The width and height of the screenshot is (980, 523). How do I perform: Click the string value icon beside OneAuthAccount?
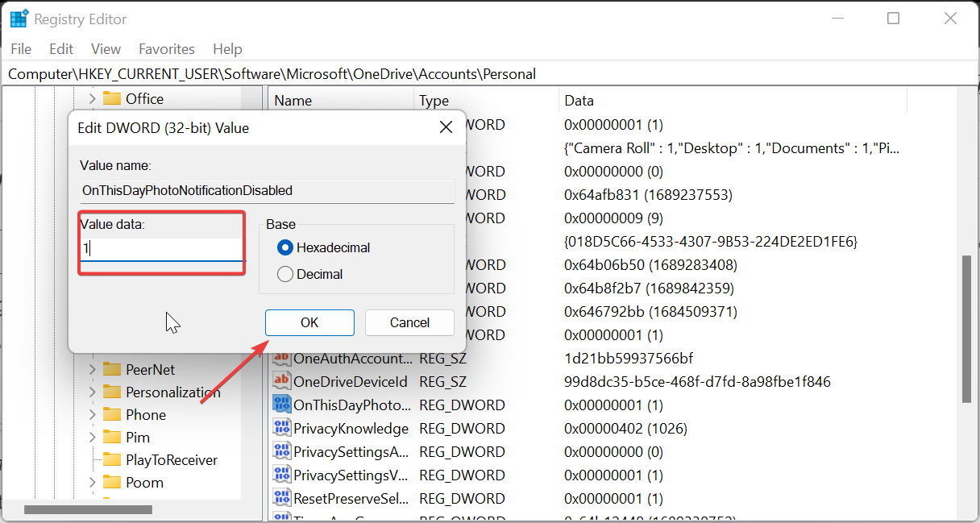[281, 358]
